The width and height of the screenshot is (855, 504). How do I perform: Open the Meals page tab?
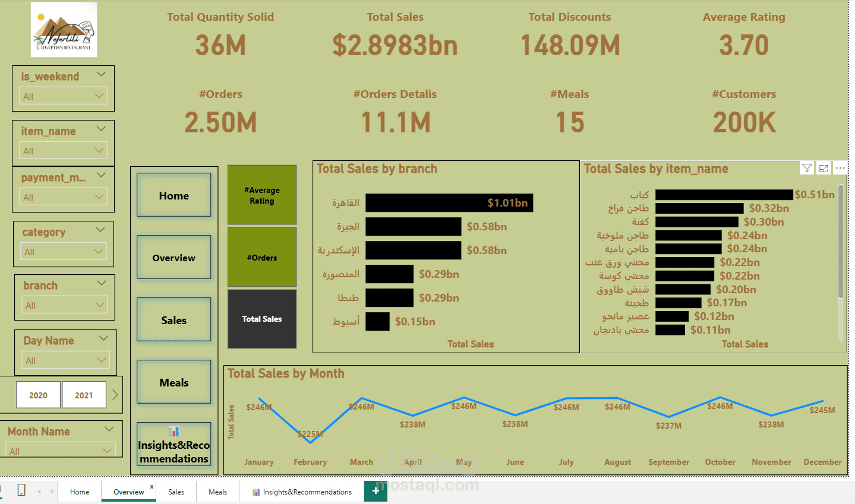click(x=217, y=492)
